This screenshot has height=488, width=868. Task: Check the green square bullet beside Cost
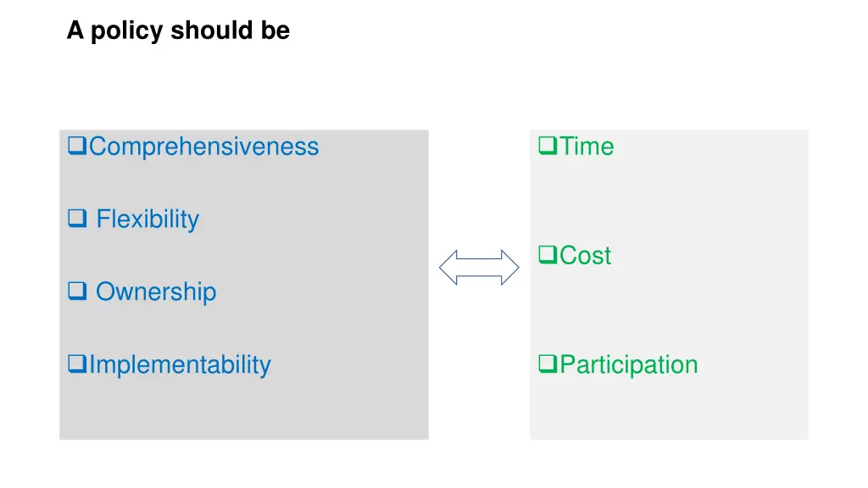coord(548,256)
